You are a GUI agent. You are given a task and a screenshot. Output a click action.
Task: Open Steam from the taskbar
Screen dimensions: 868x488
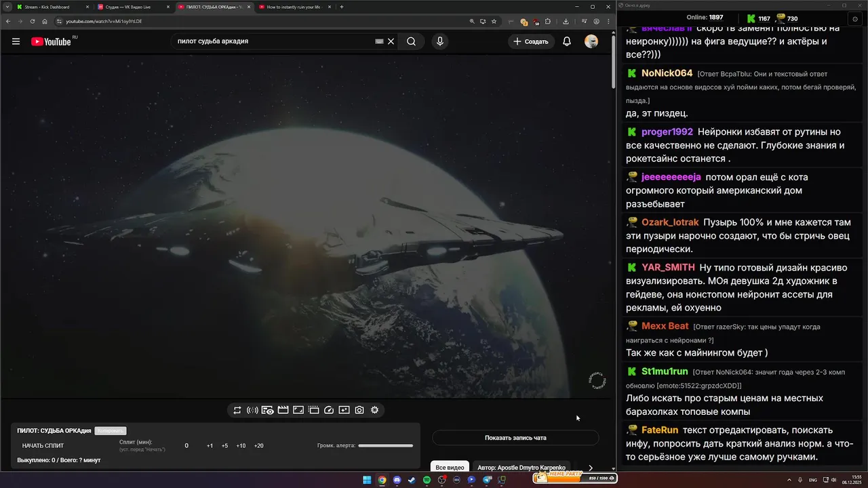(x=412, y=480)
